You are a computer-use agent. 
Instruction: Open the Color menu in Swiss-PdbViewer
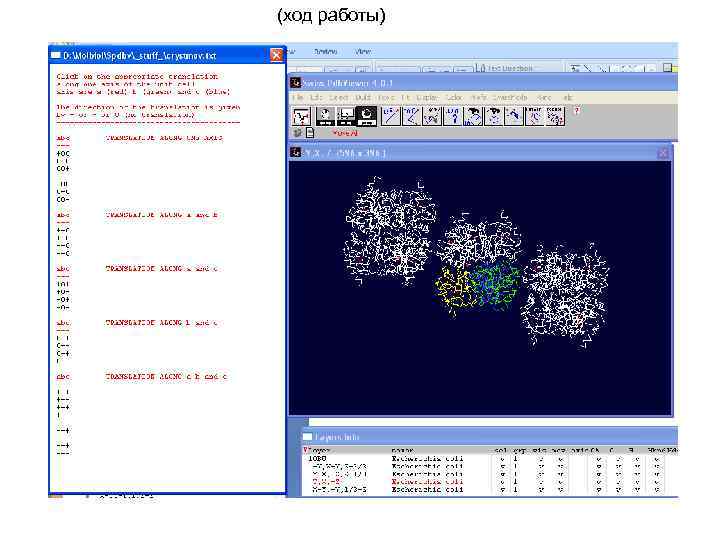click(x=454, y=97)
